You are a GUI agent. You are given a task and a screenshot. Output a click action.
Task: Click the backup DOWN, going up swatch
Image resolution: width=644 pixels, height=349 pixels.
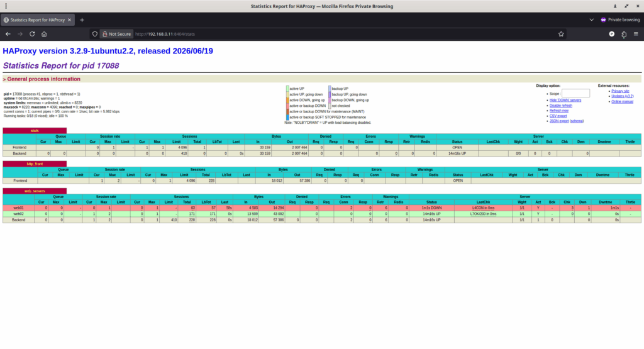point(330,100)
